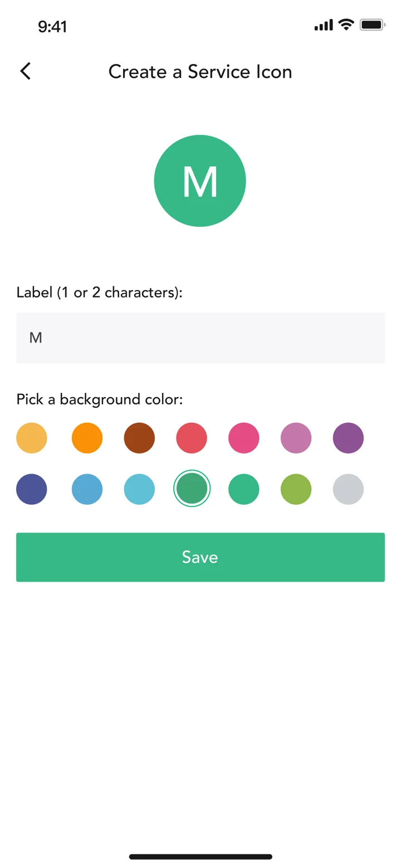Select the light gray color swatch

[348, 489]
